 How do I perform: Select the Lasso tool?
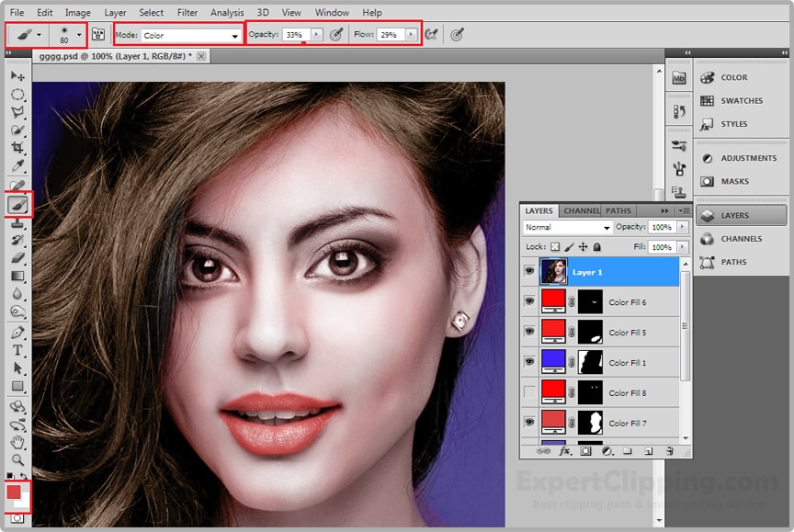(x=17, y=112)
